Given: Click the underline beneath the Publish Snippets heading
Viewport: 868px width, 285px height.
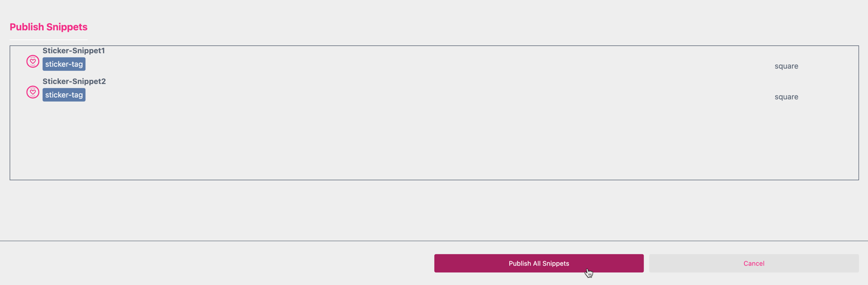Looking at the screenshot, I should pyautogui.click(x=49, y=40).
